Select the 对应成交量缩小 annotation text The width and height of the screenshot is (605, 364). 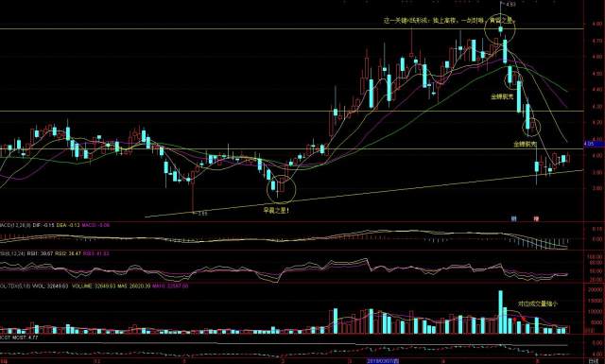(538, 303)
